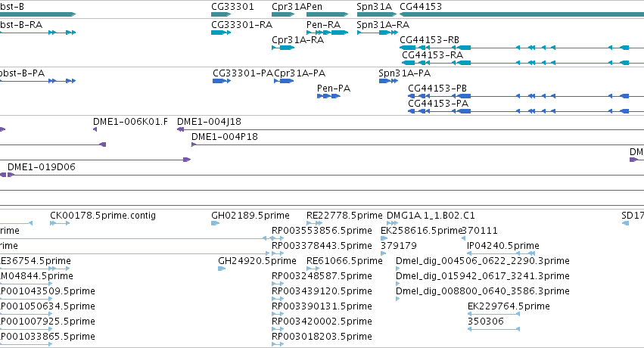Select the Cpr31A gene label

(289, 7)
